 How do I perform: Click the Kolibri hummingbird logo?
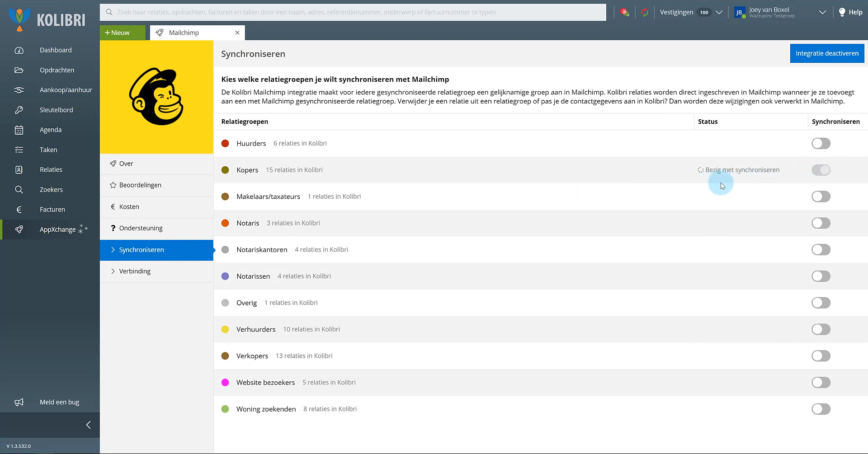[x=19, y=19]
